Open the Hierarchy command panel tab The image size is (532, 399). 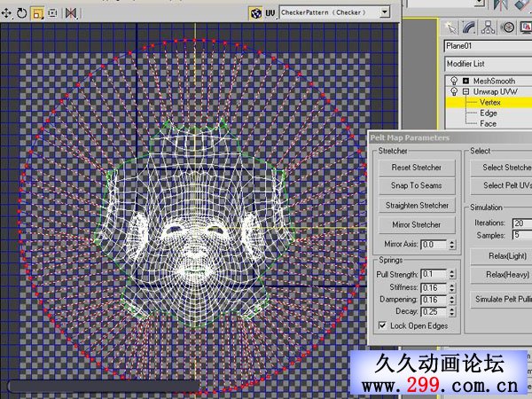489,27
